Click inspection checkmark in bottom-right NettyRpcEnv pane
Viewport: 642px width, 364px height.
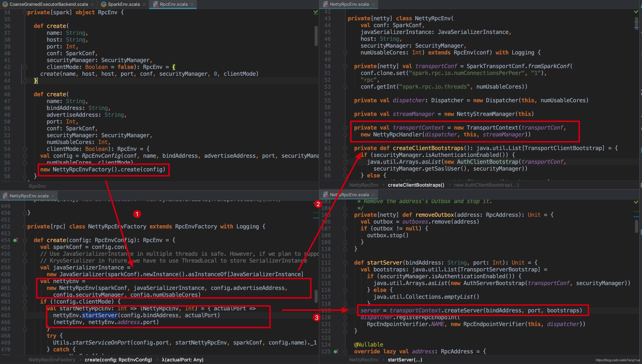coord(636,202)
